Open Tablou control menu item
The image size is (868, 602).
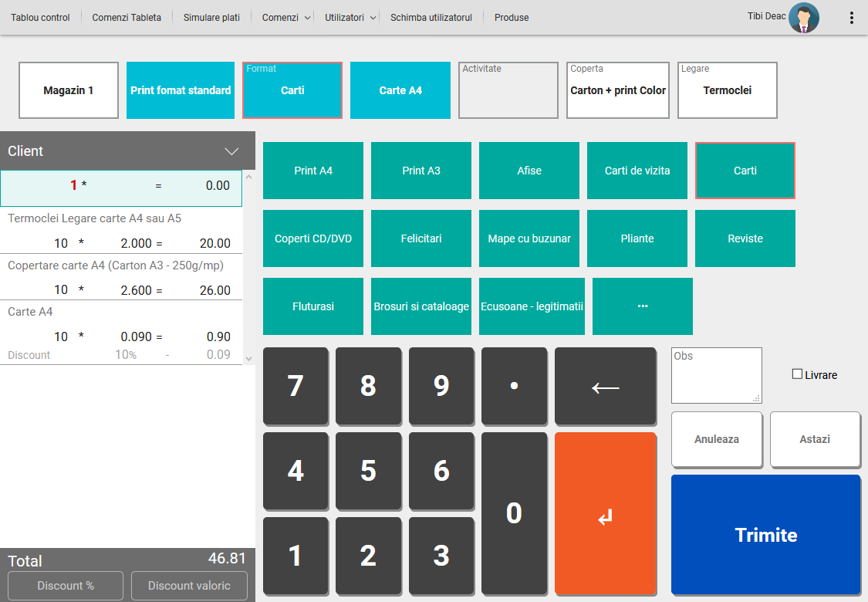tap(40, 18)
